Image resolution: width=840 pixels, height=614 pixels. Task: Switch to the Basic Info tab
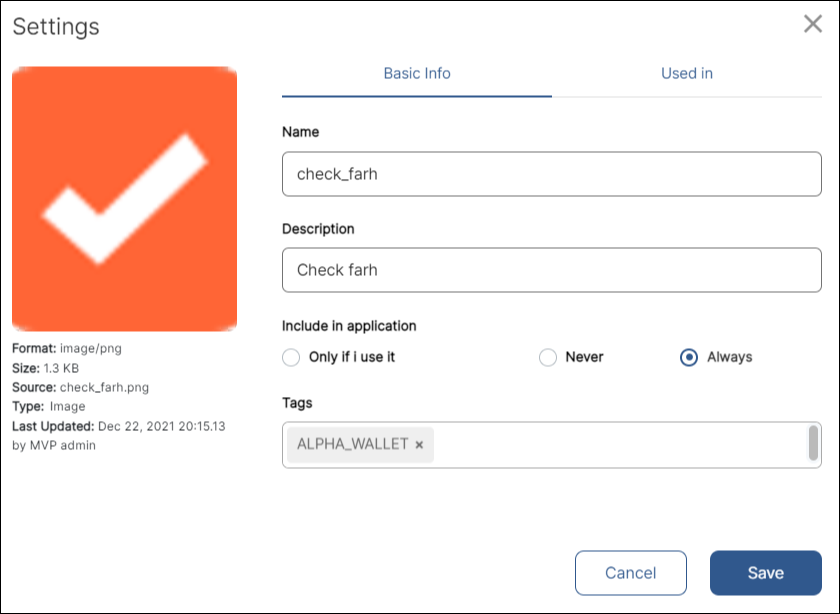click(x=416, y=74)
